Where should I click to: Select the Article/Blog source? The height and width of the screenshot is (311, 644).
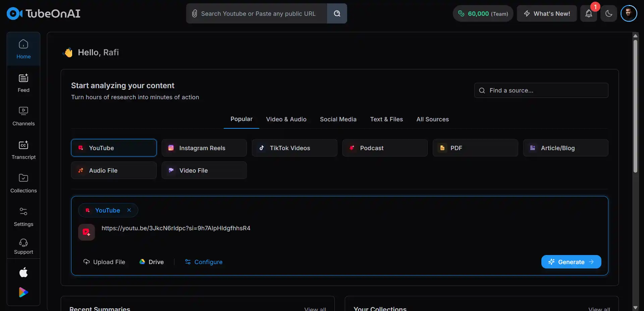(x=566, y=148)
